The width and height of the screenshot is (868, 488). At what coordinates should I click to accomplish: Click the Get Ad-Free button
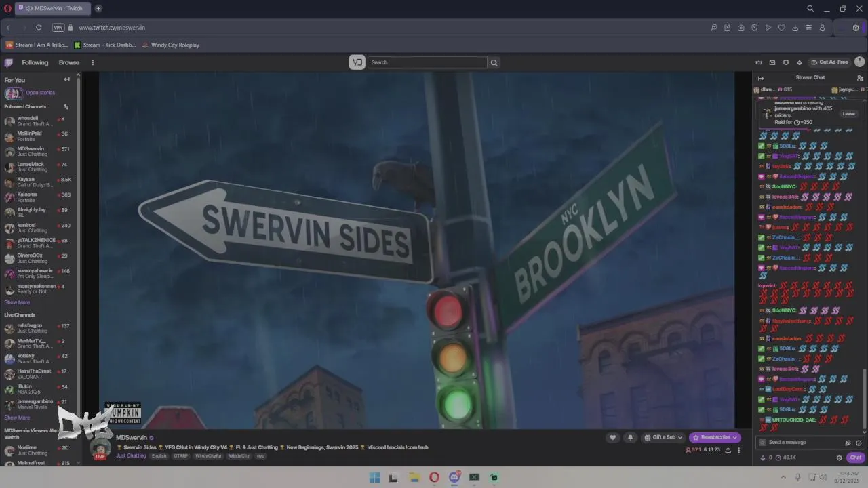coord(829,62)
